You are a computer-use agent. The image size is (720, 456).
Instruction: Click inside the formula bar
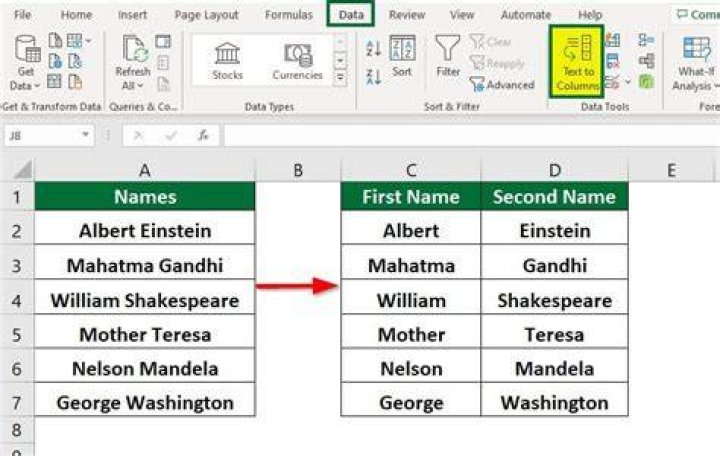[x=472, y=135]
